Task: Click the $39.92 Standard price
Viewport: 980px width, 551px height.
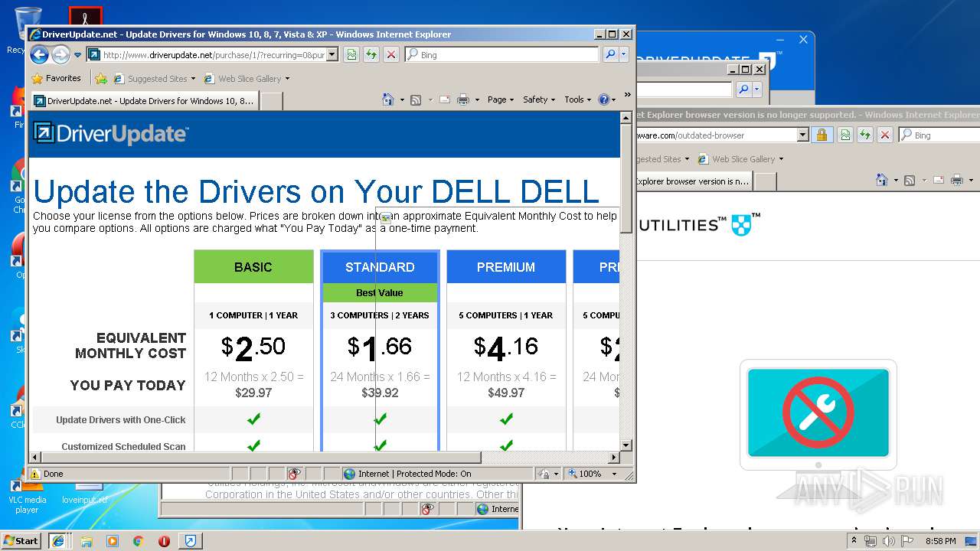Action: (380, 393)
